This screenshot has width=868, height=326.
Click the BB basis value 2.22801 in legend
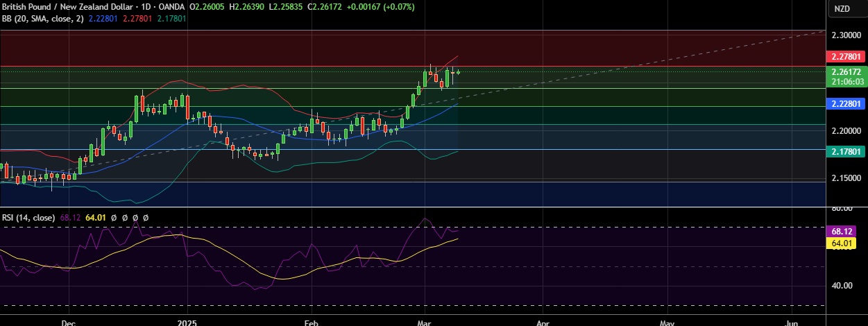tap(103, 19)
